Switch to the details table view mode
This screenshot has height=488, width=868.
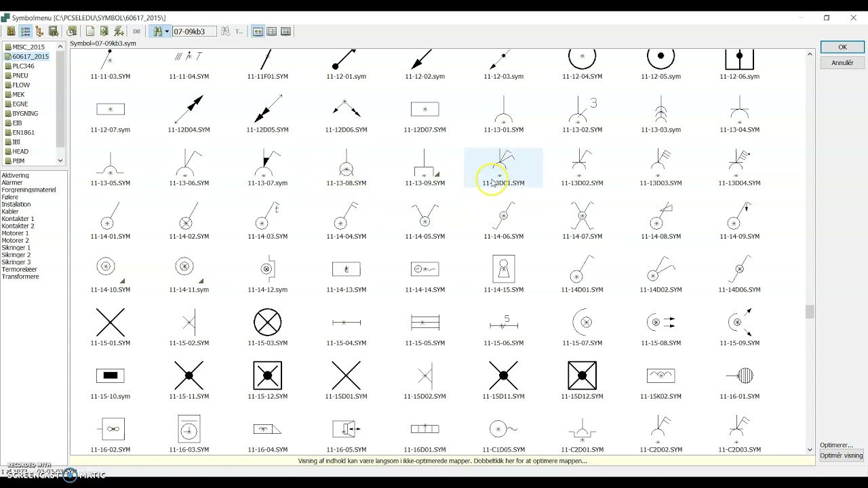(272, 31)
